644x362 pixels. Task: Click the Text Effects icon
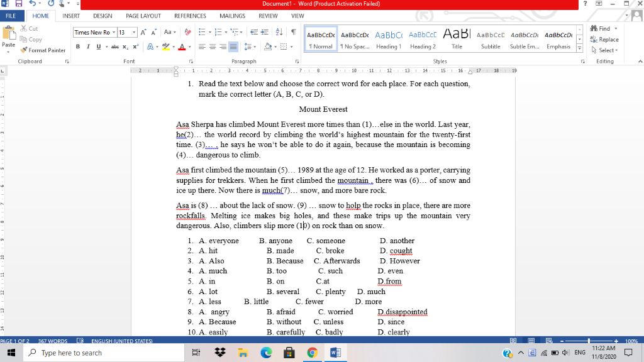click(x=150, y=47)
